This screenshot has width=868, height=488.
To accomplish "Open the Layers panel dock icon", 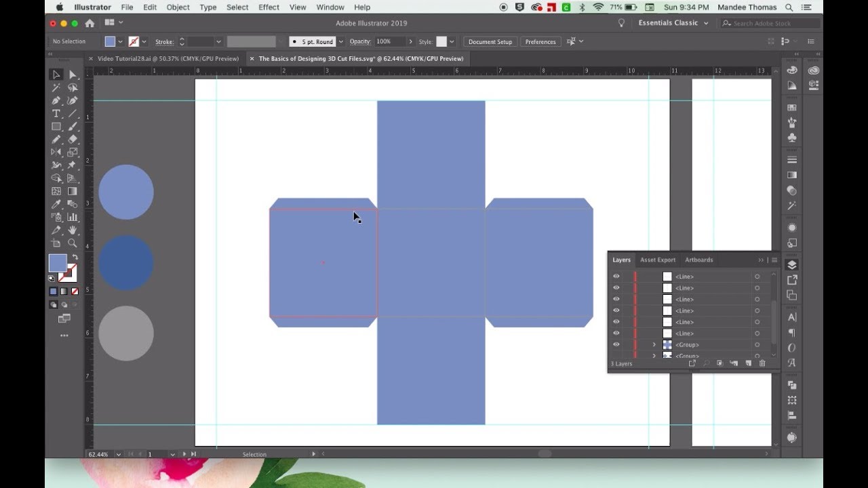I will tap(791, 264).
